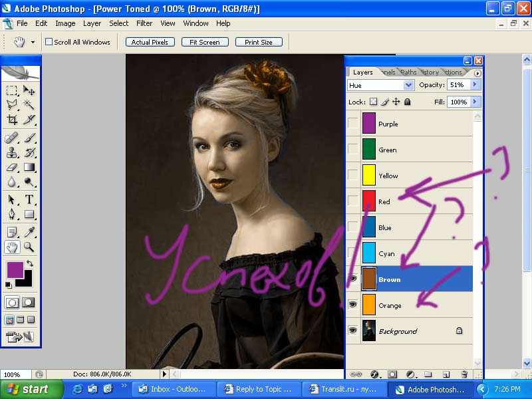Hide the Brown layer visibility eye

[352, 279]
